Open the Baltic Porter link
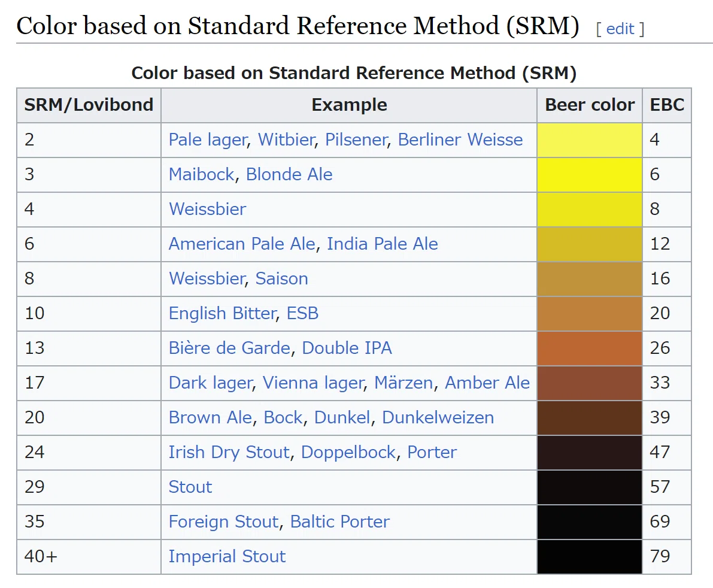The width and height of the screenshot is (713, 588). coord(339,522)
